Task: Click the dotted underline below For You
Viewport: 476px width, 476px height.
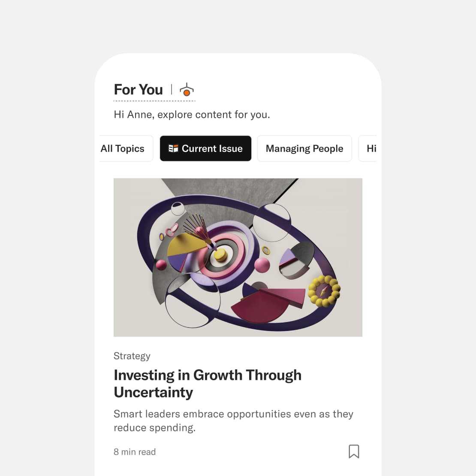Action: coord(154,101)
